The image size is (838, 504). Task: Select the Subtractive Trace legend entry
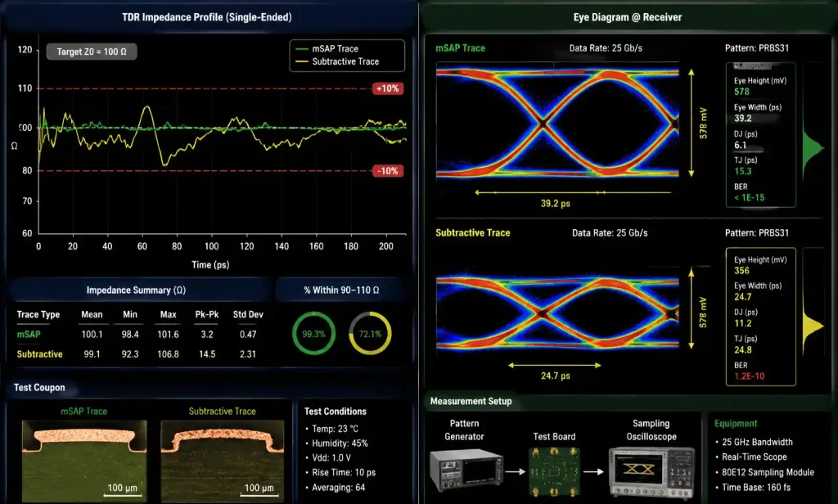tap(337, 61)
